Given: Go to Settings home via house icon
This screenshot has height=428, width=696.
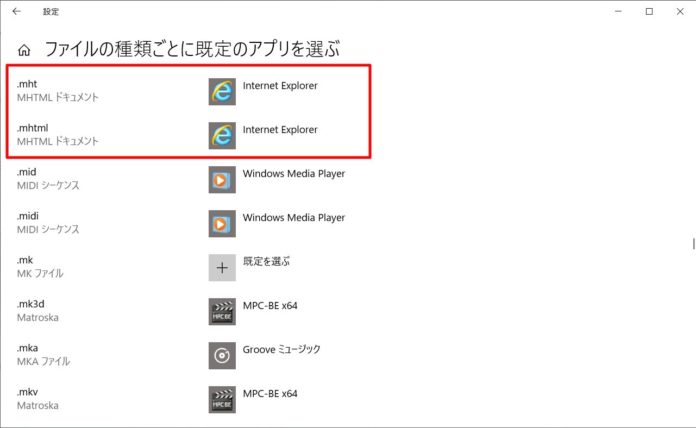Looking at the screenshot, I should [24, 50].
